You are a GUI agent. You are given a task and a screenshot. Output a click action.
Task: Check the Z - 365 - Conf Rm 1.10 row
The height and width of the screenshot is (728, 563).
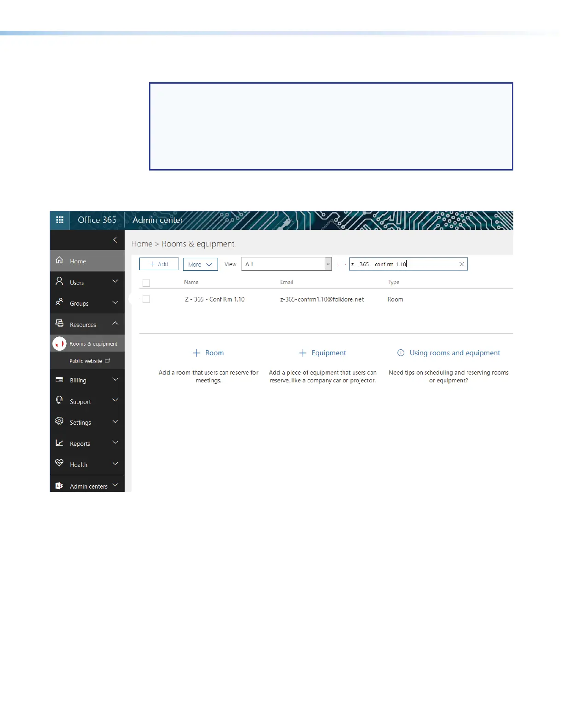point(146,299)
